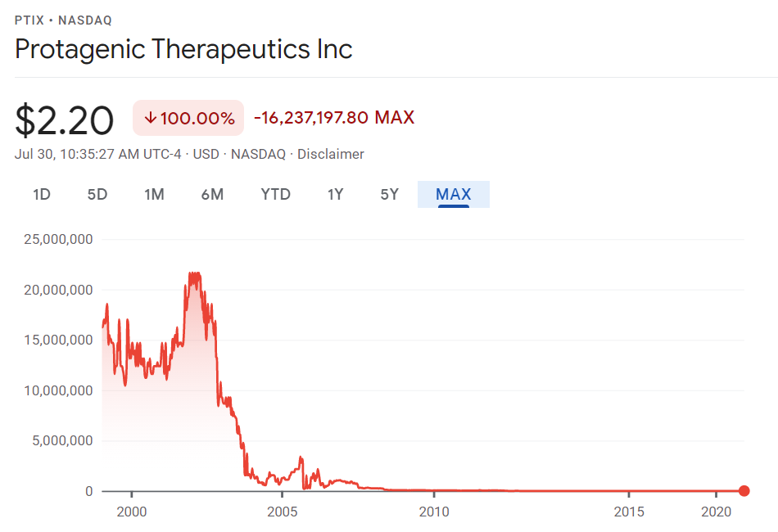Click the 2010 x-axis year label
Screen dimensions: 778x532
coord(434,511)
